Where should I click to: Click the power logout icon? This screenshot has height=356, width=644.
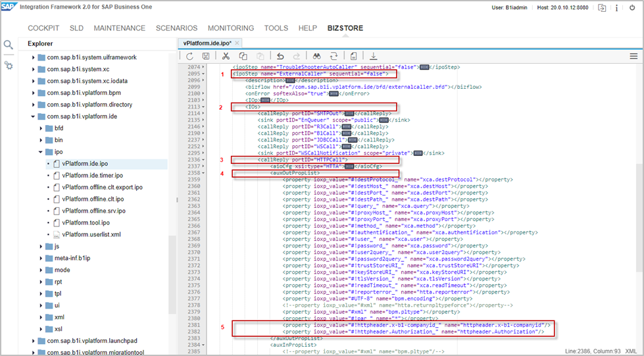point(633,8)
